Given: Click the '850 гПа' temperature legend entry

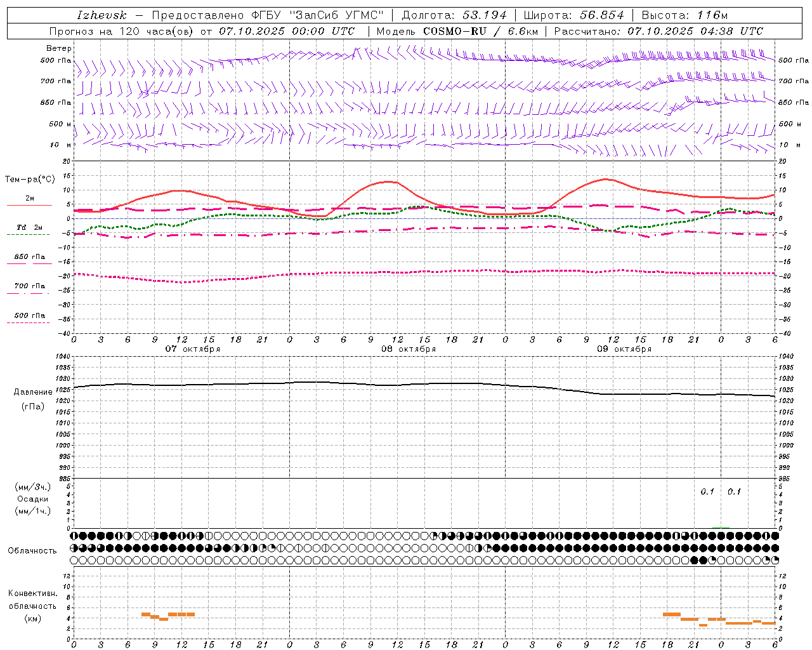Looking at the screenshot, I should pyautogui.click(x=29, y=257).
